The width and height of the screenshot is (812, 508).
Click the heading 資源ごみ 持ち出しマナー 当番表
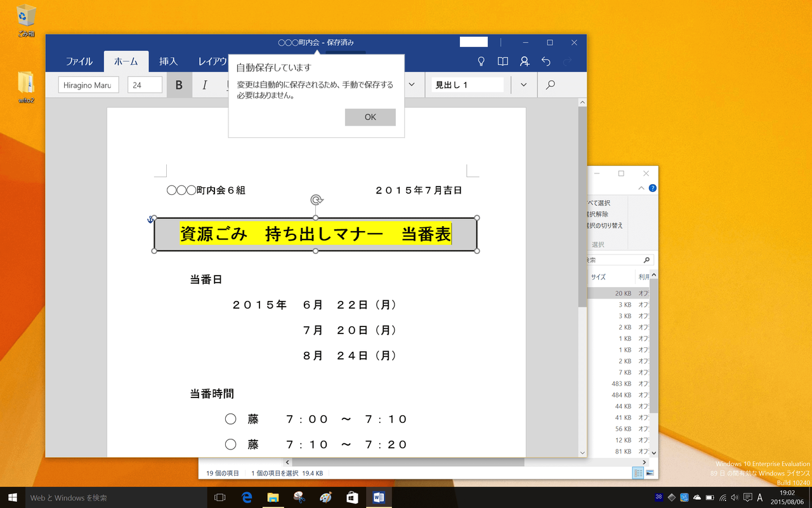315,234
